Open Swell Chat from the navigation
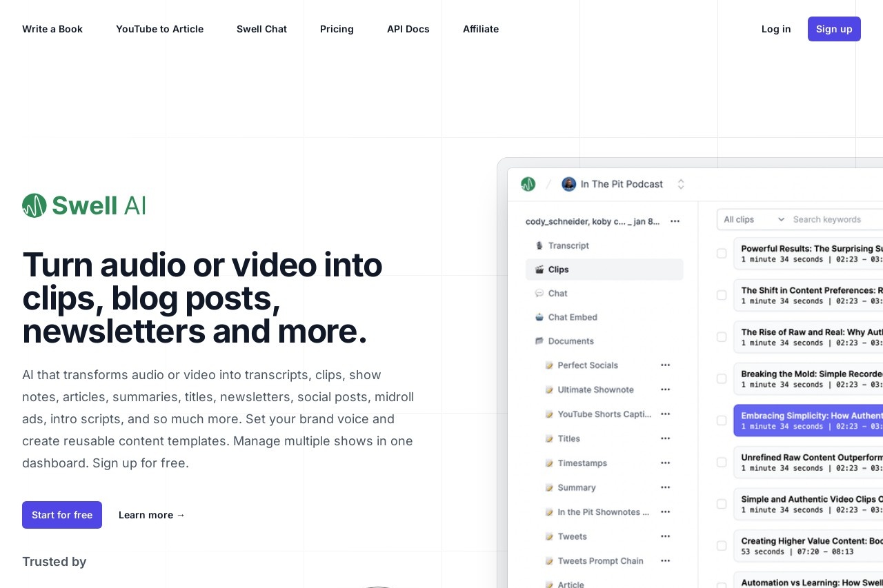The width and height of the screenshot is (883, 588). point(261,29)
